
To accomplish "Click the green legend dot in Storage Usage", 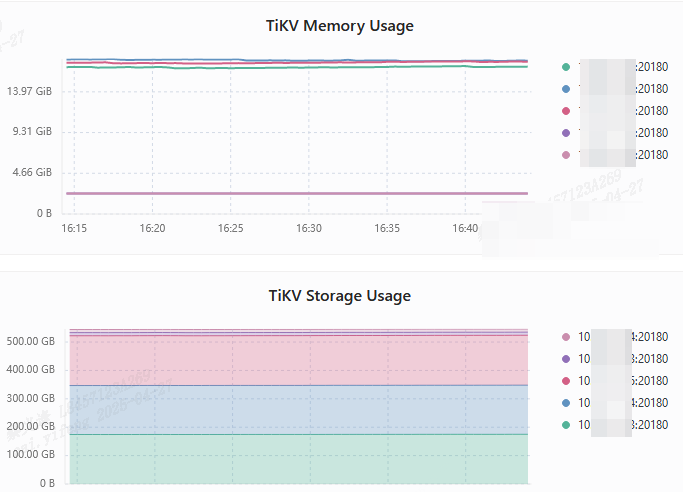I will pos(566,425).
